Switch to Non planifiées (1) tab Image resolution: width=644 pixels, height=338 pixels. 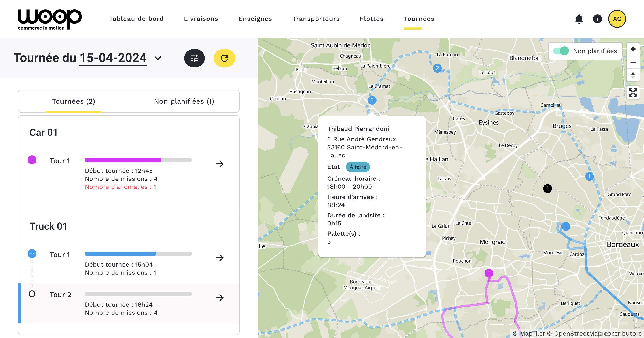[x=184, y=101]
